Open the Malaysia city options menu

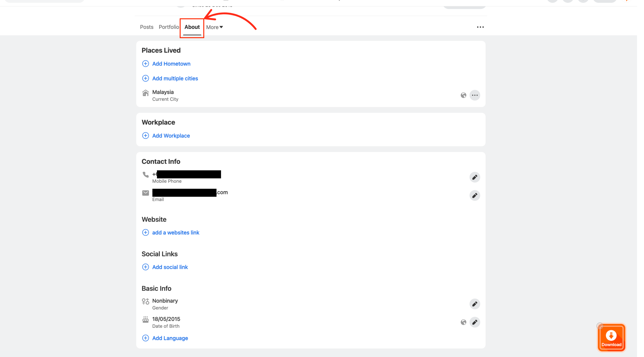(x=475, y=95)
